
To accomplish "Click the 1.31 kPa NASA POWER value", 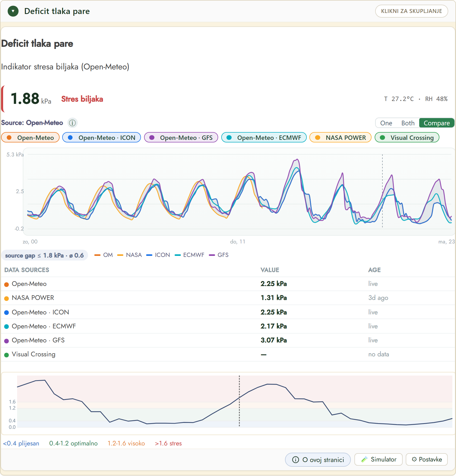I will 274,298.
